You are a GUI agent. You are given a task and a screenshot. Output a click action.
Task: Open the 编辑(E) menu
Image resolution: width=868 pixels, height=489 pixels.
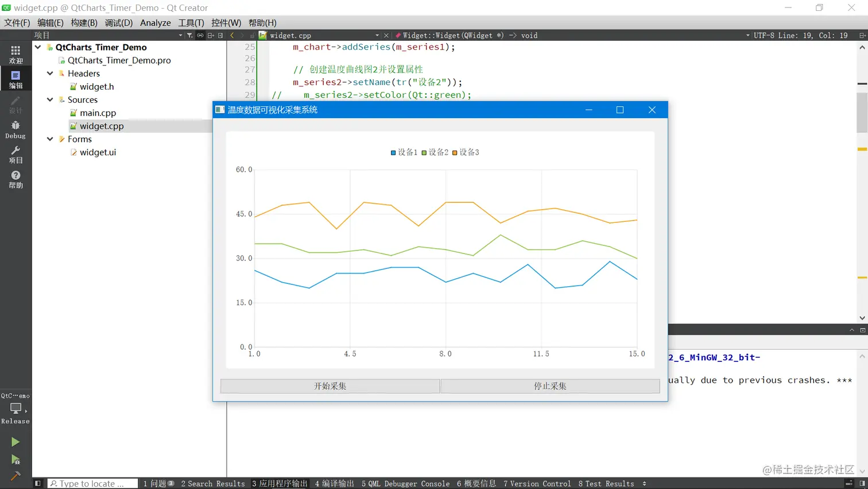coord(51,22)
